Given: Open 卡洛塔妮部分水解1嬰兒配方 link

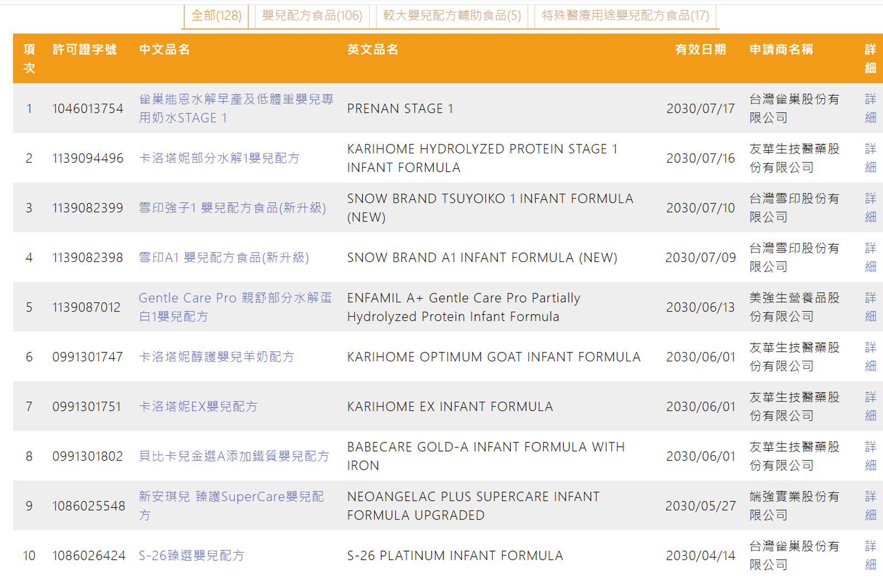Looking at the screenshot, I should (x=219, y=158).
